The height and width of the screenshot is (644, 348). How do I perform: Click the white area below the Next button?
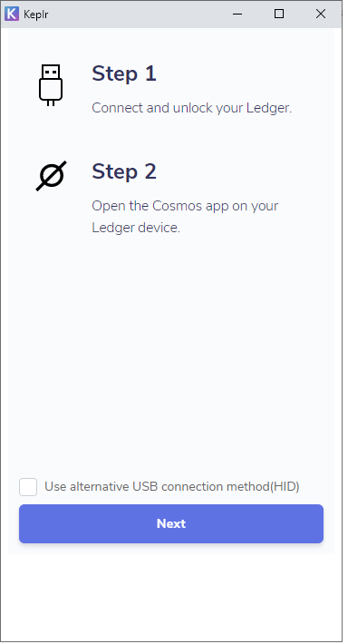tap(171, 596)
